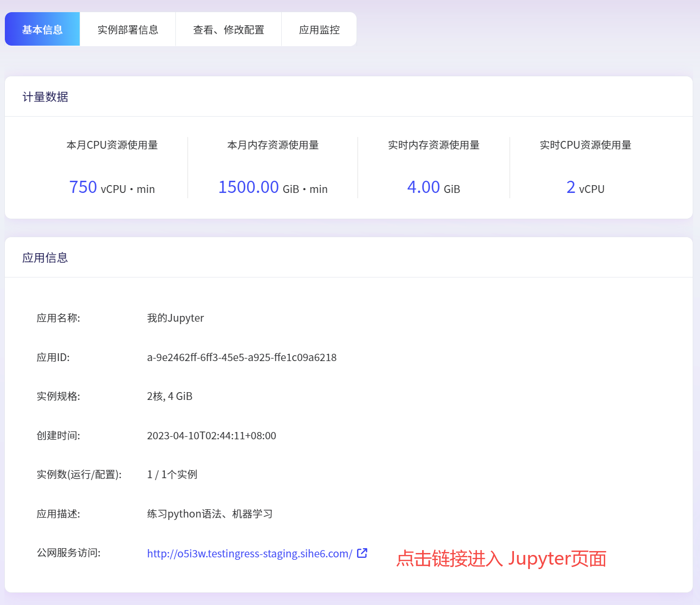Viewport: 700px width, 605px height.
Task: Click the 创建时间: field label
Action: (58, 436)
